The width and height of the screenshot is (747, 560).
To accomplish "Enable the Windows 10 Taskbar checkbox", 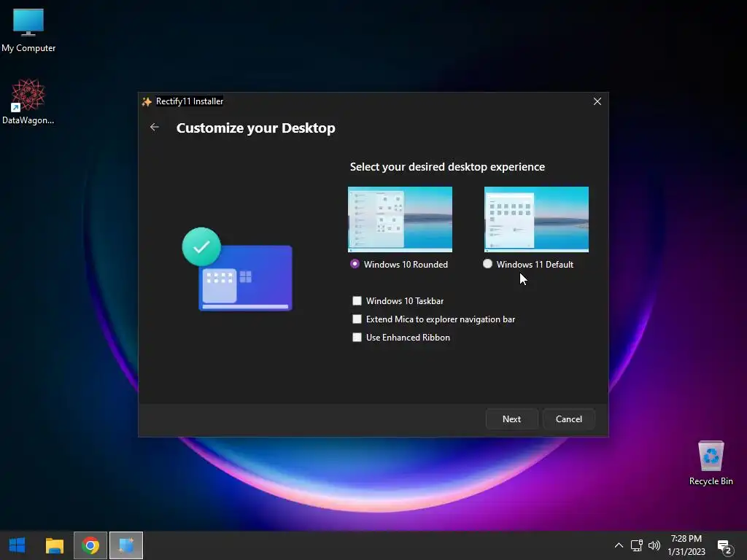I will point(357,300).
